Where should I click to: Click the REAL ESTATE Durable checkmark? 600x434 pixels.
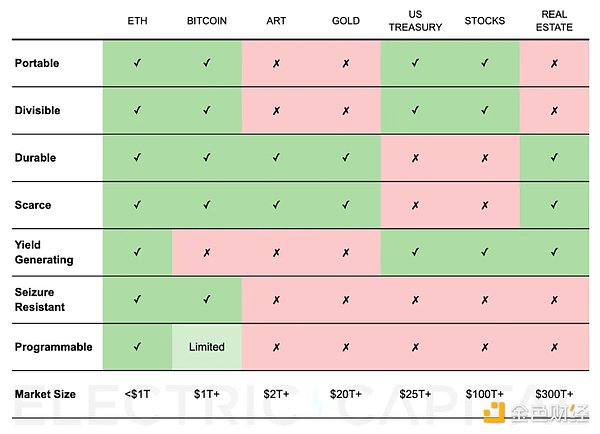pos(554,158)
